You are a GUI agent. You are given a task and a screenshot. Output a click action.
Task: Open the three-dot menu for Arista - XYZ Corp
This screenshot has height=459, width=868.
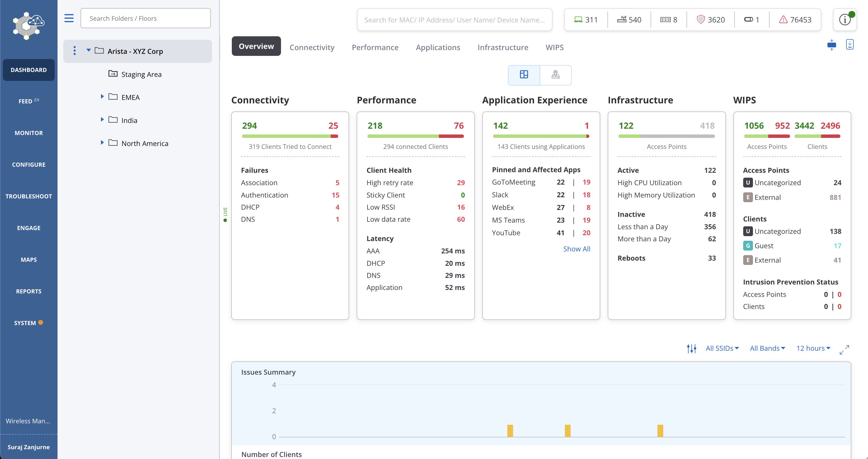click(x=74, y=51)
